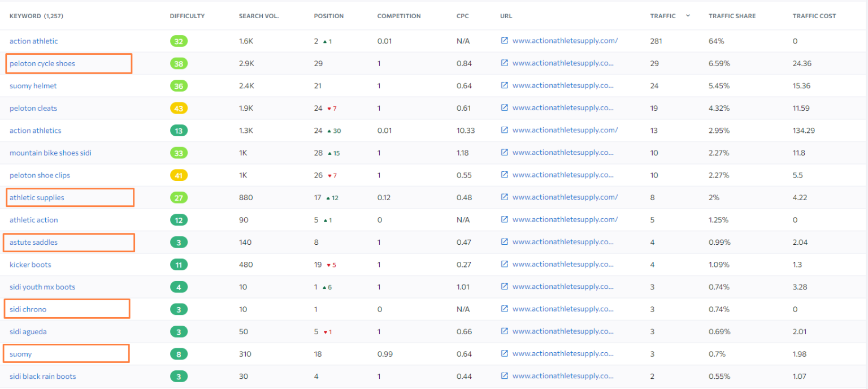The width and height of the screenshot is (868, 389).
Task: Click the external-link icon in the peloton cleats row
Action: [x=505, y=108]
